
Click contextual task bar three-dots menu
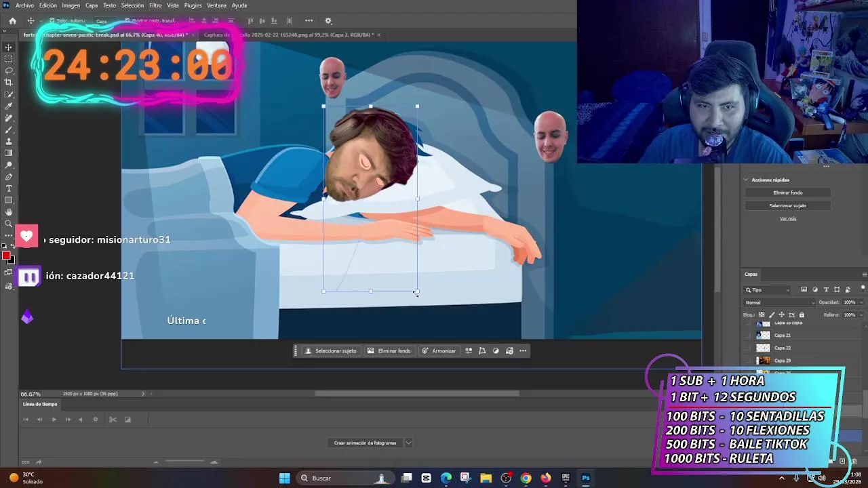pyautogui.click(x=523, y=351)
